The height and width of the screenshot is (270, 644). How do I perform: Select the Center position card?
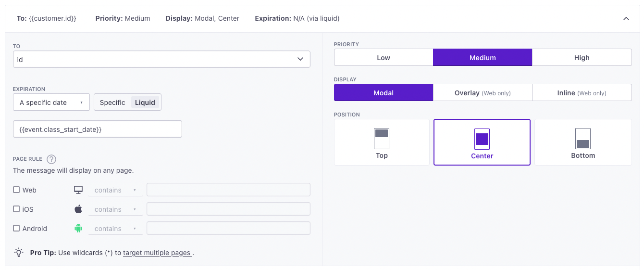[x=482, y=142]
